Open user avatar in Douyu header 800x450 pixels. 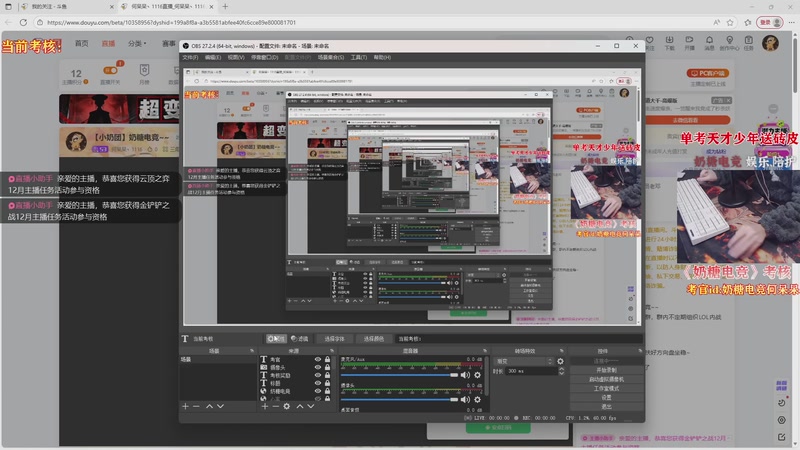770,43
